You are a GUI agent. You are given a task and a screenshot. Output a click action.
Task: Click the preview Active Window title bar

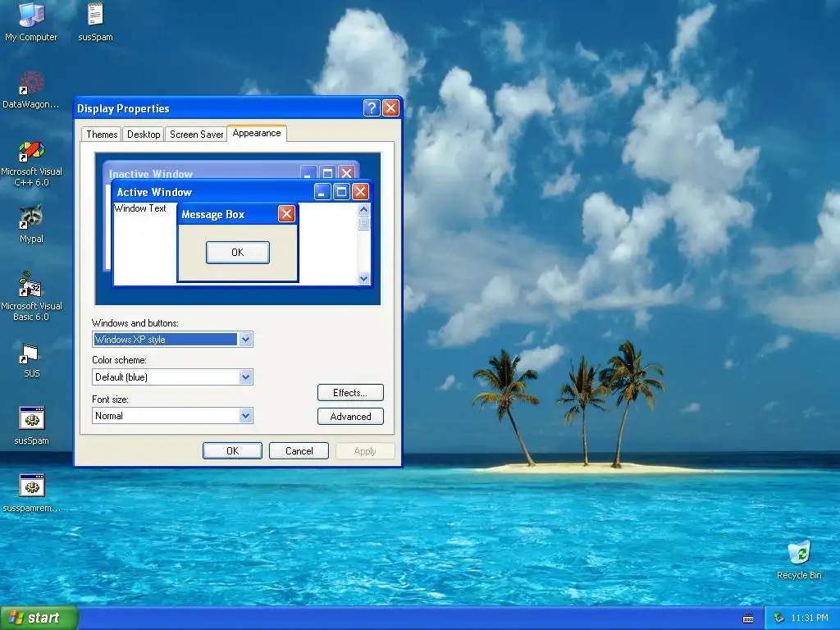click(x=241, y=192)
